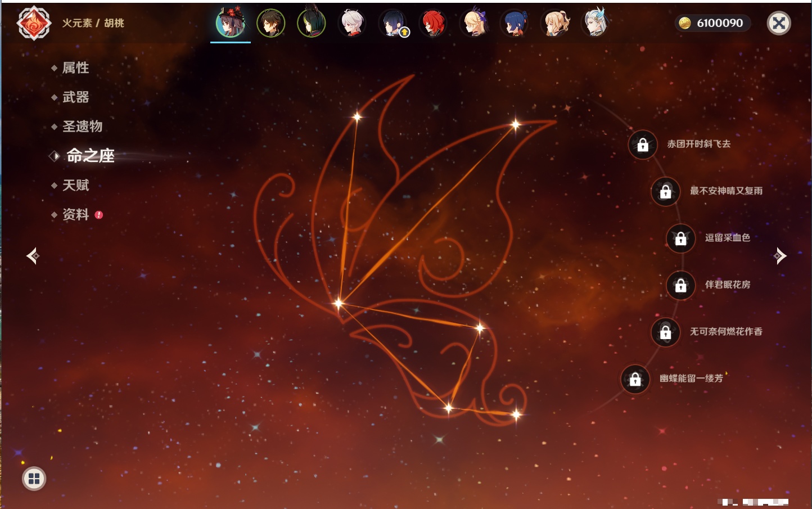The height and width of the screenshot is (509, 812).
Task: Open the 属性 attributes tab
Action: click(75, 68)
